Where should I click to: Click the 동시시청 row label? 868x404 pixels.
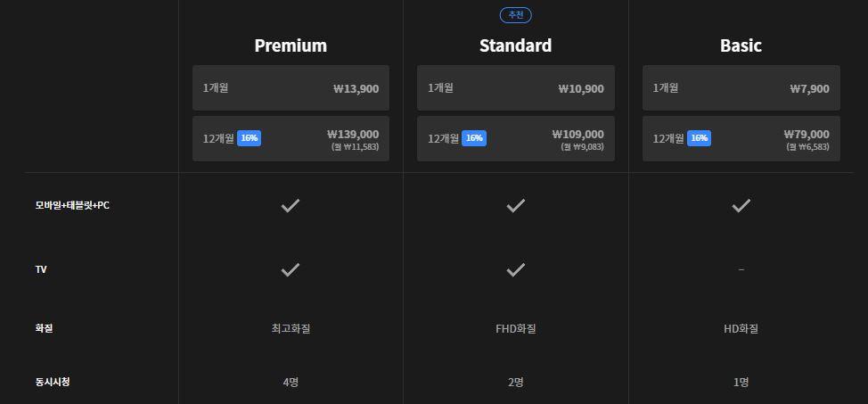53,382
